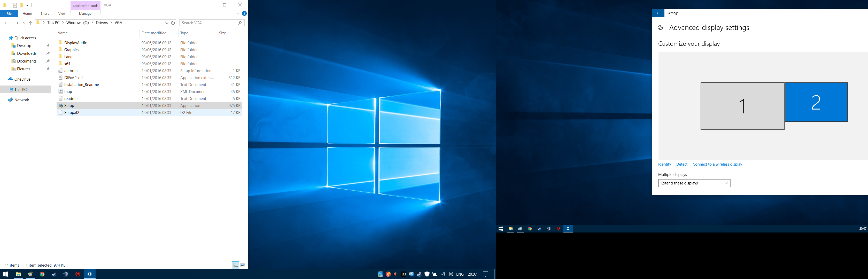Image resolution: width=868 pixels, height=279 pixels.
Task: Click the Detect link
Action: [x=682, y=164]
